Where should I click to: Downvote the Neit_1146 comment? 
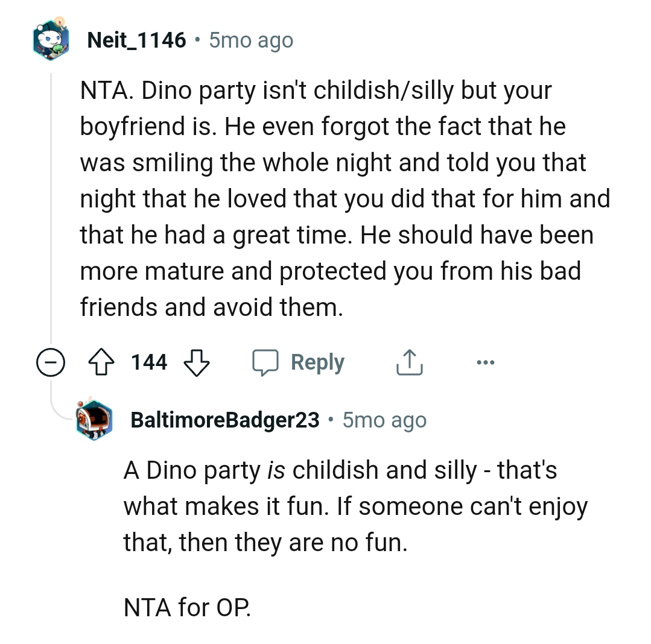coord(195,363)
